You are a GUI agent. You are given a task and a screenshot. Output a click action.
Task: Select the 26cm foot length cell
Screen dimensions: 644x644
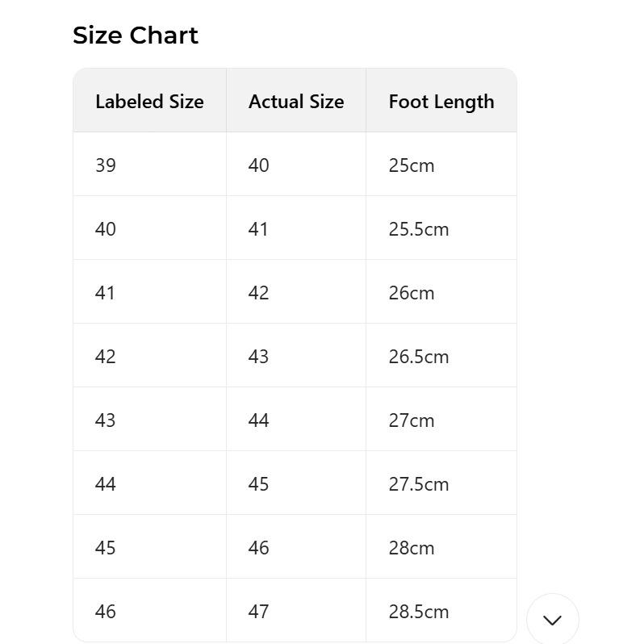[x=412, y=293]
